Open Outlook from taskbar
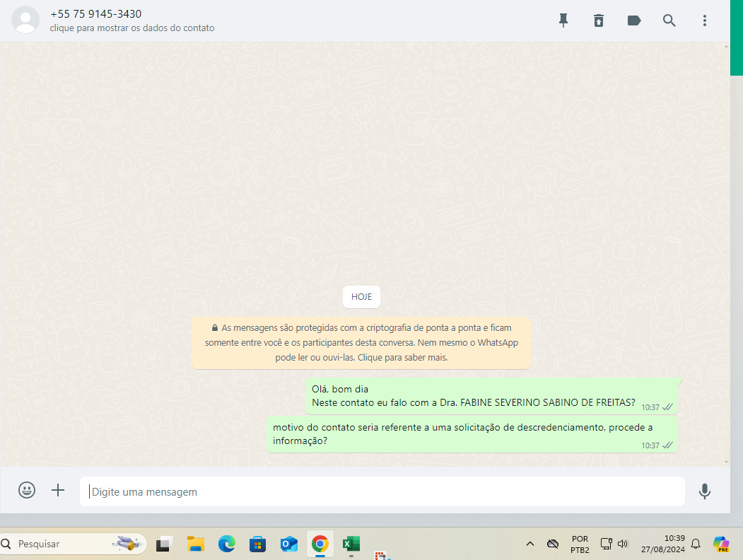743x560 pixels. coord(288,544)
